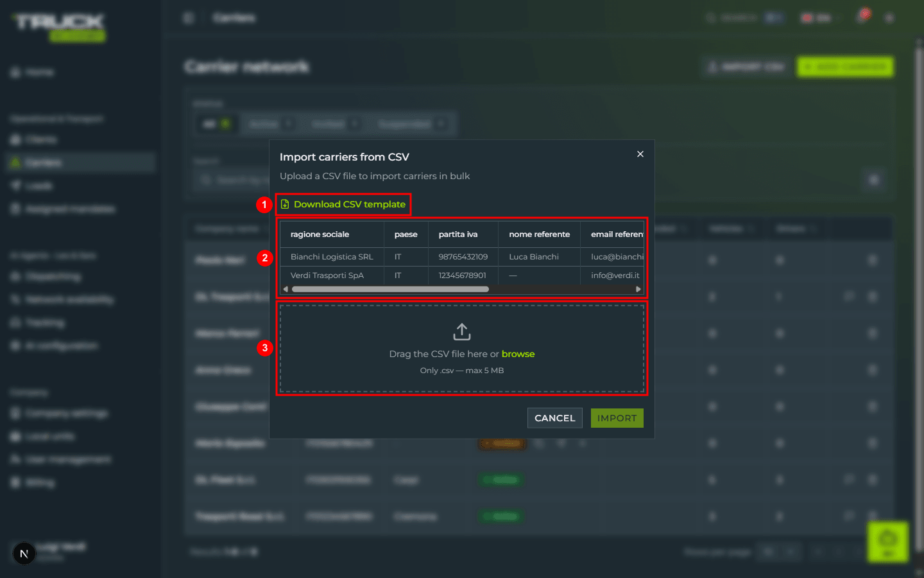
Task: Click the '12345678901' VAT cell
Action: click(x=463, y=276)
